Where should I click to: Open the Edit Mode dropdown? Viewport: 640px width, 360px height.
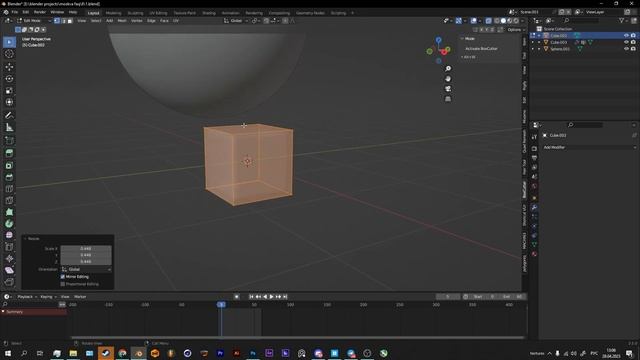[x=34, y=20]
